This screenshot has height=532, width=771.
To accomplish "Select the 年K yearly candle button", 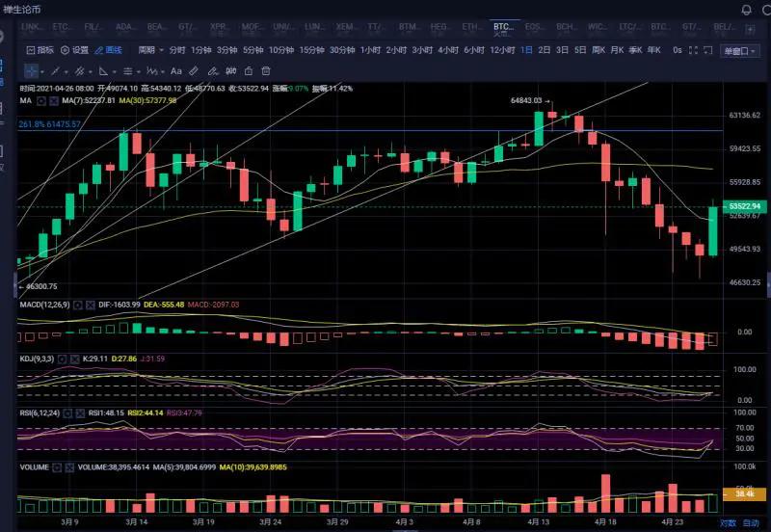I will (x=653, y=50).
